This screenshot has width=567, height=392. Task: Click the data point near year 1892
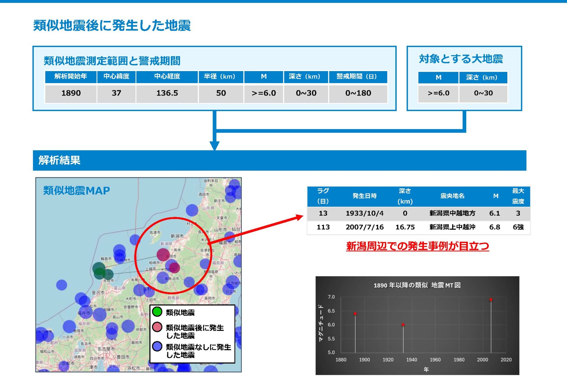[355, 314]
